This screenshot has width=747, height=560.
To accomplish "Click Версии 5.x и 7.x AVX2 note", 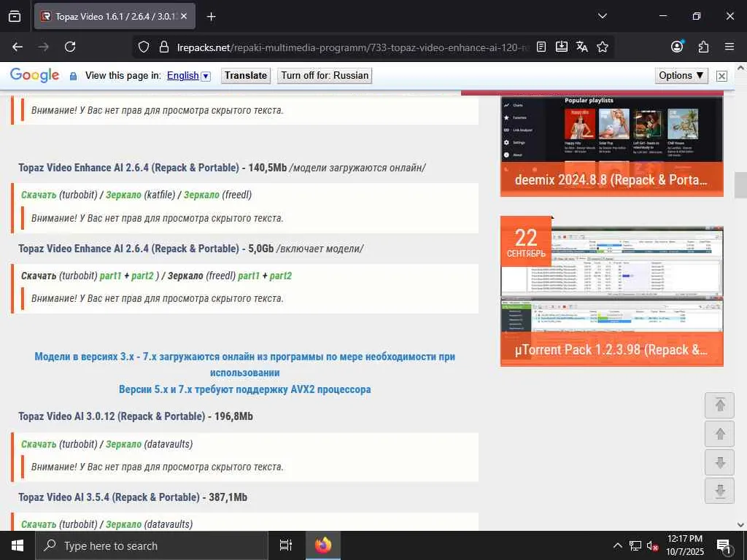I will (245, 389).
